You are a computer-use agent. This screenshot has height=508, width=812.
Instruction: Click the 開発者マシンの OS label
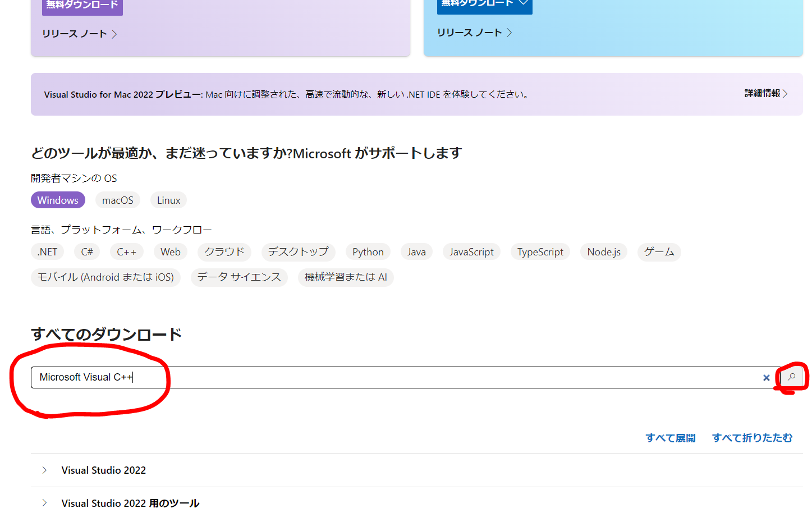(74, 179)
